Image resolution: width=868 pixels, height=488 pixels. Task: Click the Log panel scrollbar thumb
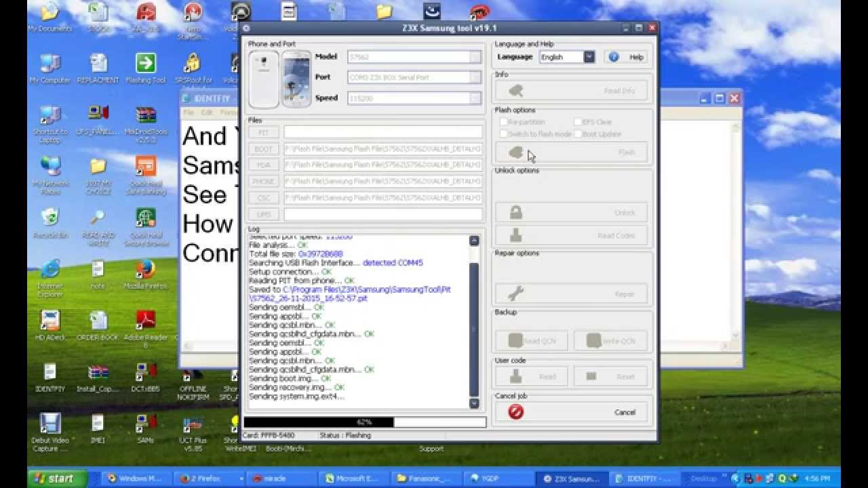tap(474, 329)
